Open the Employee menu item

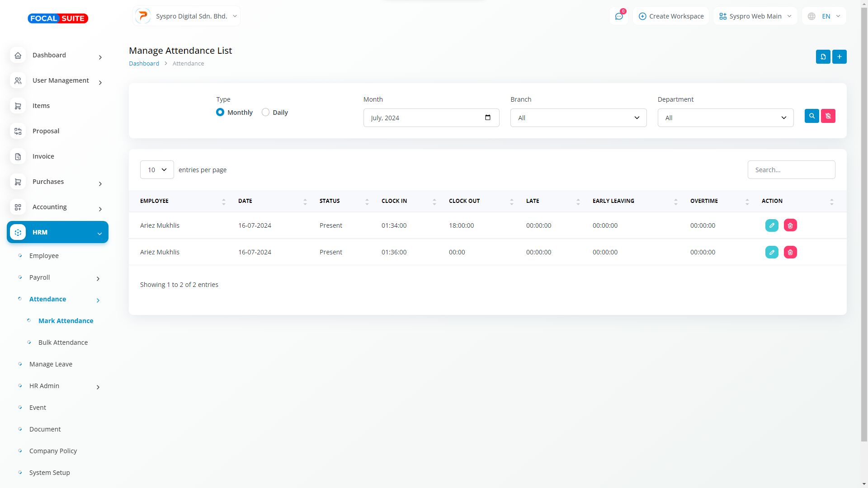[44, 256]
